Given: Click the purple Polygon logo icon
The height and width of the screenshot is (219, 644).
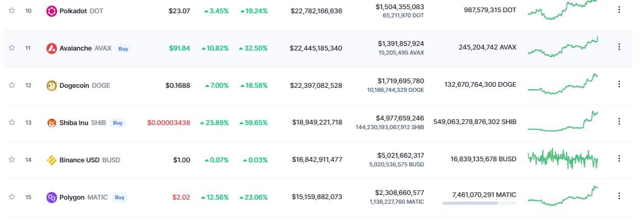Looking at the screenshot, I should click(x=51, y=197).
